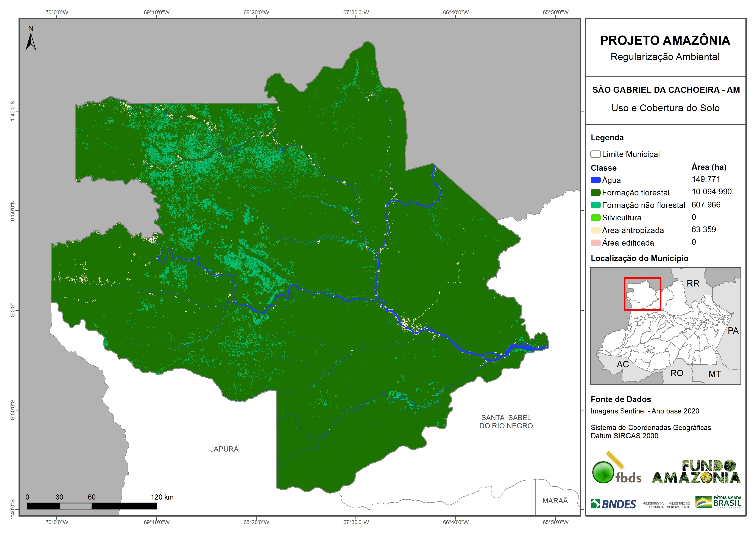Click the Ministério do Meio Ambiente logo
This screenshot has width=756, height=534.
pyautogui.click(x=678, y=505)
